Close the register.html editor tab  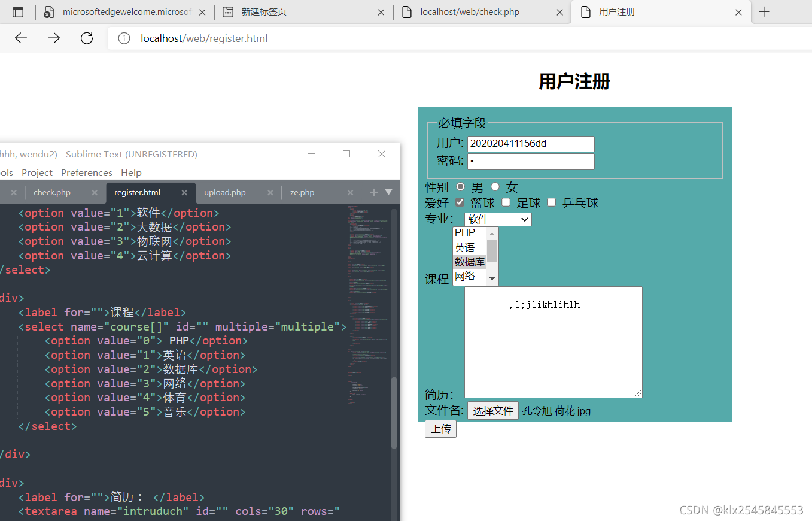[184, 193]
